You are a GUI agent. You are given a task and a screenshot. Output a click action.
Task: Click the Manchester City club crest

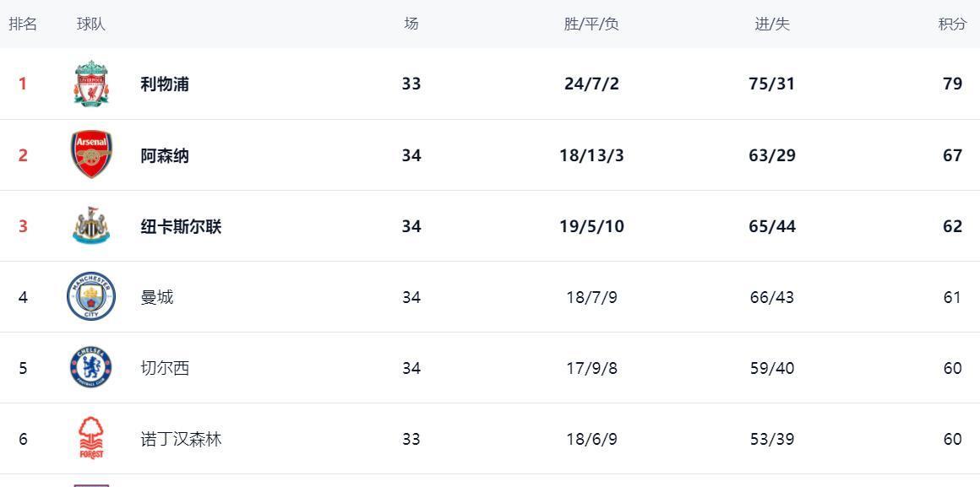[x=90, y=297]
